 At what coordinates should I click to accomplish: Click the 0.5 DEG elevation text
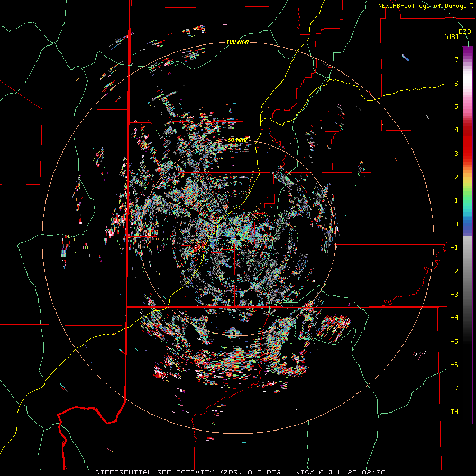point(264,472)
